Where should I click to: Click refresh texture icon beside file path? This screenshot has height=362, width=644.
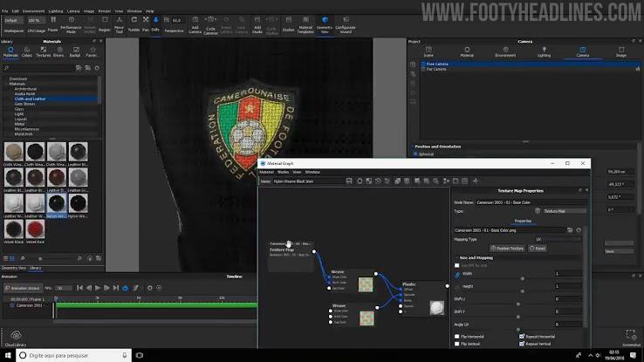(579, 230)
